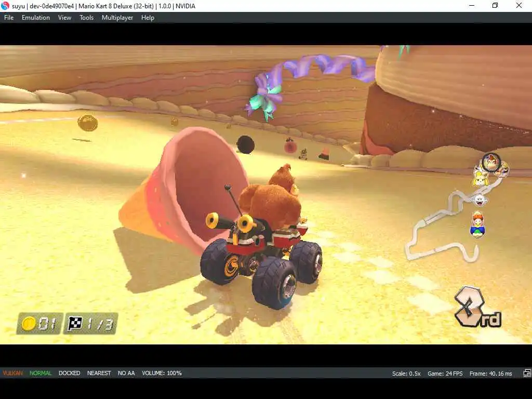
Task: Open the Emulation menu
Action: 36,18
